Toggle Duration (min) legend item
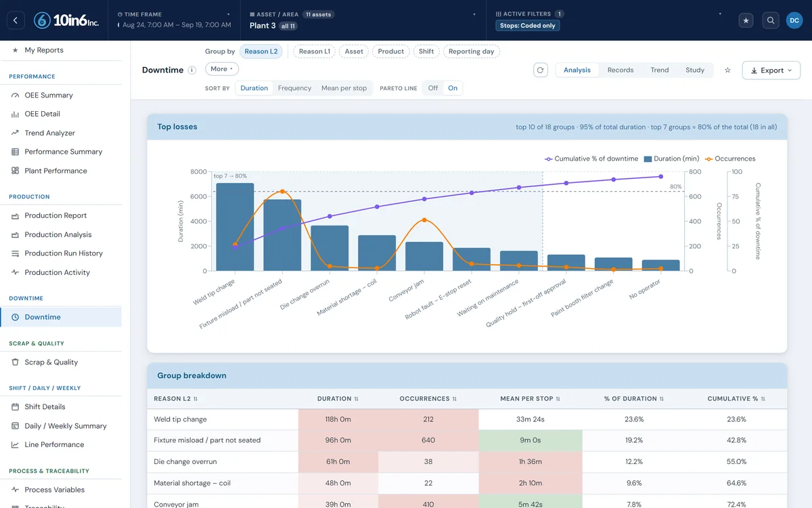The width and height of the screenshot is (812, 508). [x=671, y=158]
